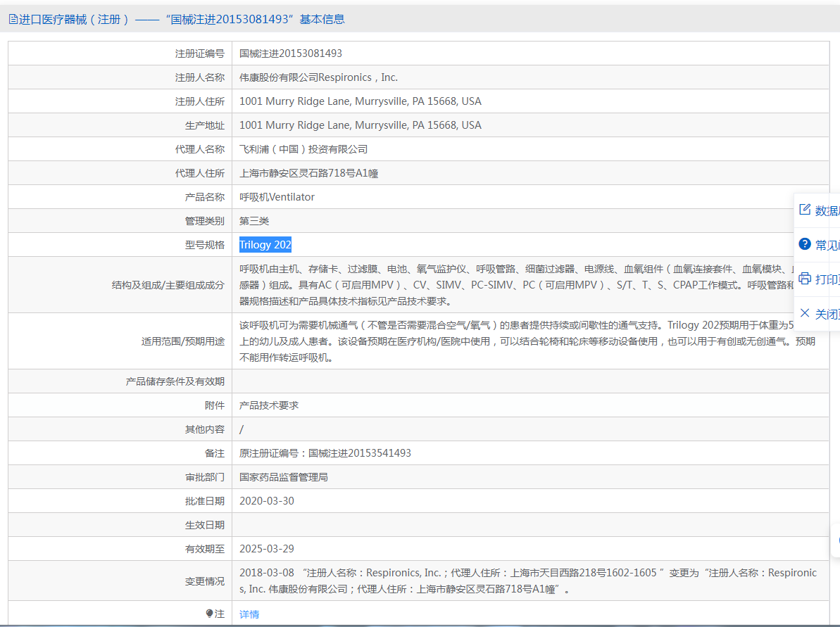Click agent address 上海市静安区灵石路718号A1幢
The image size is (840, 627).
[x=308, y=174]
